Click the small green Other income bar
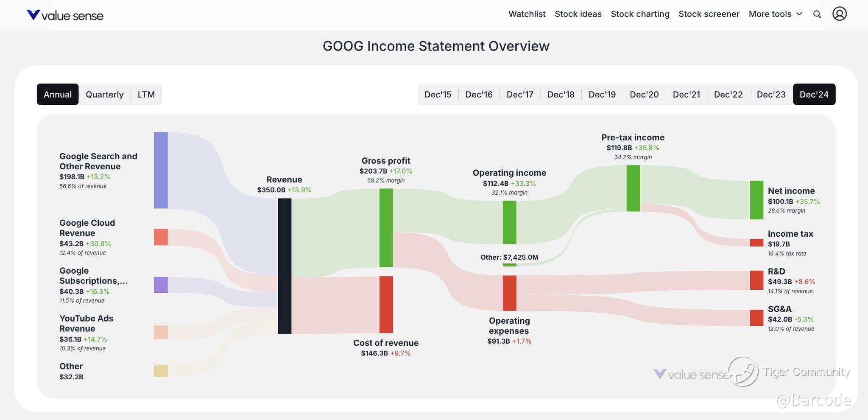The height and width of the screenshot is (420, 868). pyautogui.click(x=509, y=265)
